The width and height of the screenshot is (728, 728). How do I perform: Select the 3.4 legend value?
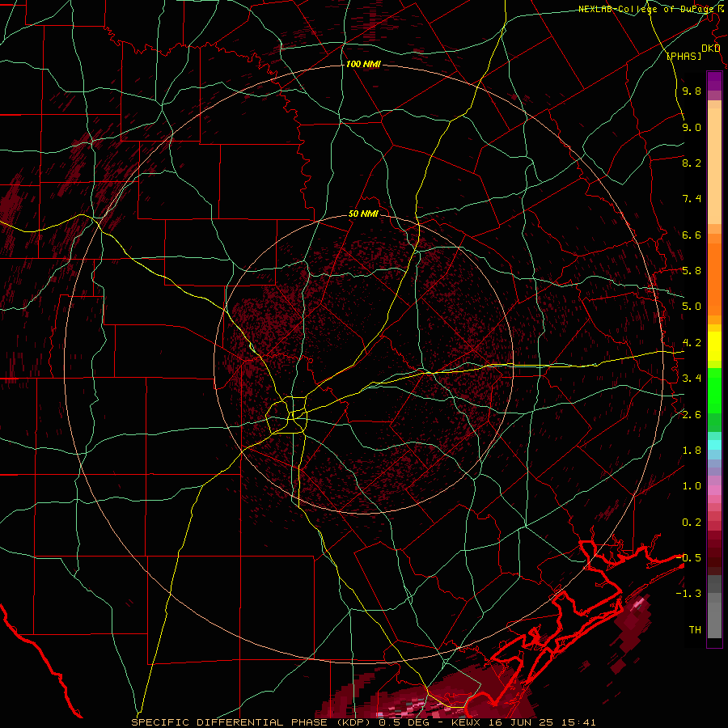point(692,379)
